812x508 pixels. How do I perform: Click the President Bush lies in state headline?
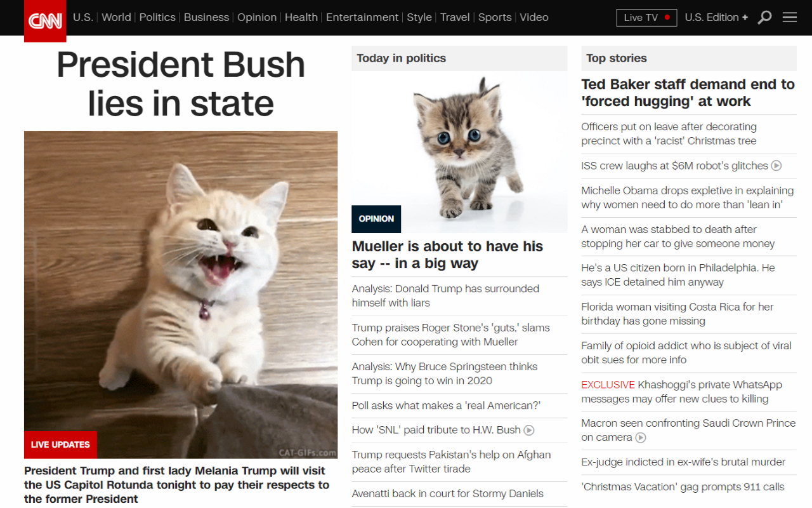(x=181, y=83)
